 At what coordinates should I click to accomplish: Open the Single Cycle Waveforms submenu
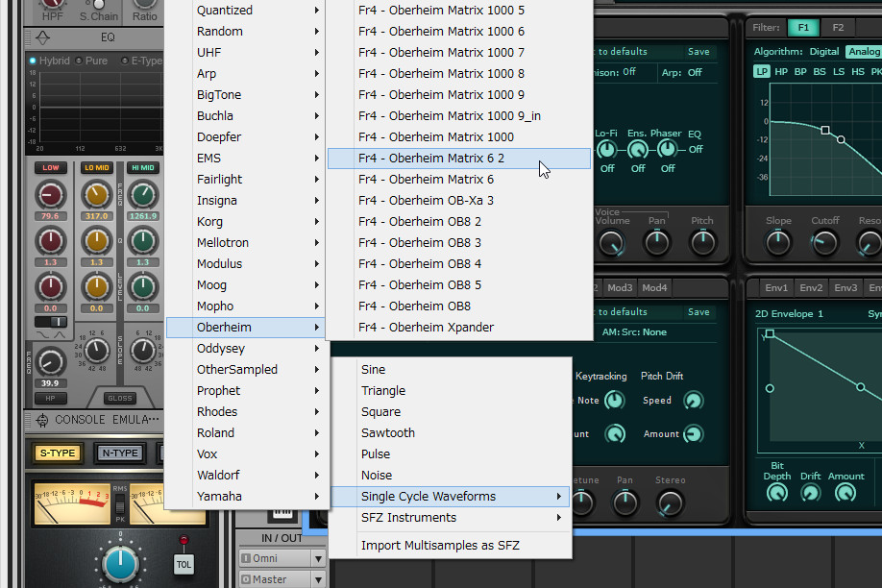point(450,497)
